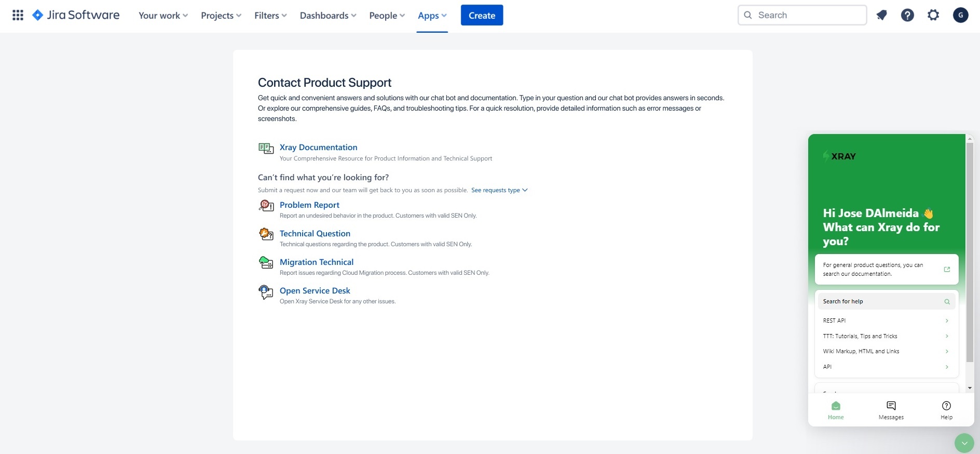Go to Home tab in chat widget

click(836, 410)
